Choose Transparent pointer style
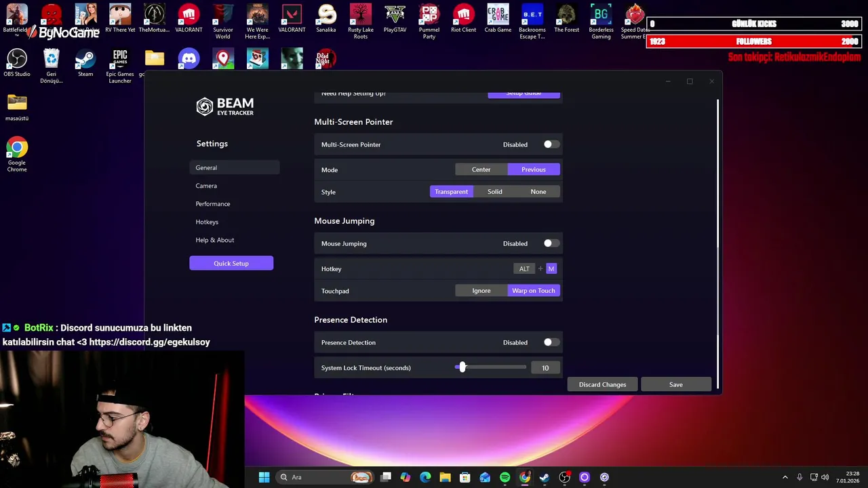The width and height of the screenshot is (868, 488). tap(451, 192)
